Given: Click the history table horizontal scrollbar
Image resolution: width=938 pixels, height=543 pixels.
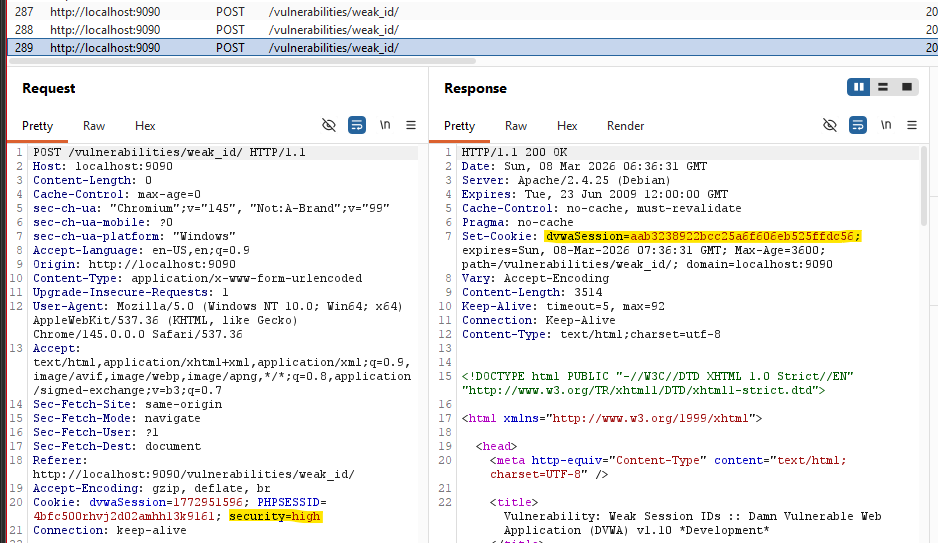Looking at the screenshot, I should pos(242,60).
